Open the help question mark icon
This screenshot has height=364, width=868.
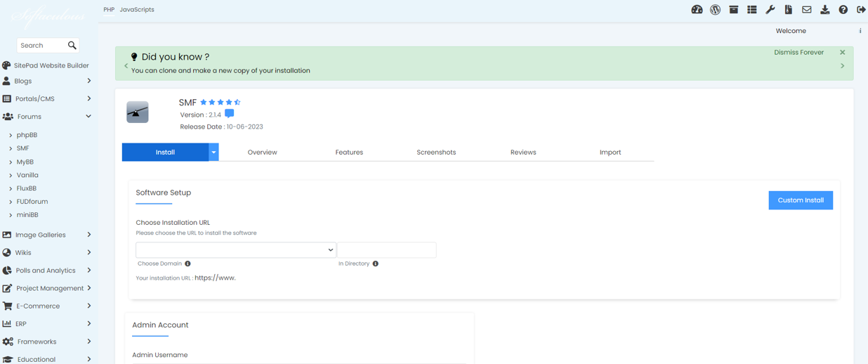point(843,10)
